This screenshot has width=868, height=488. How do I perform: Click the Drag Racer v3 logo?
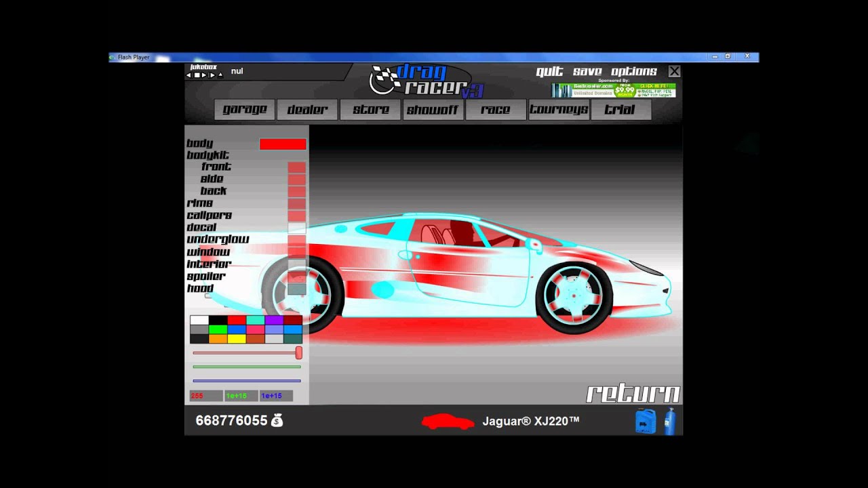426,81
